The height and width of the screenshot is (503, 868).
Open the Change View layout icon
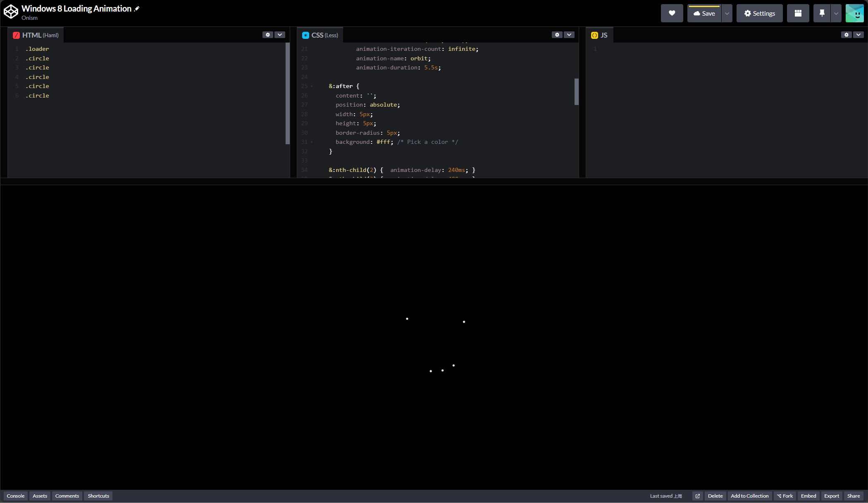[x=798, y=13]
